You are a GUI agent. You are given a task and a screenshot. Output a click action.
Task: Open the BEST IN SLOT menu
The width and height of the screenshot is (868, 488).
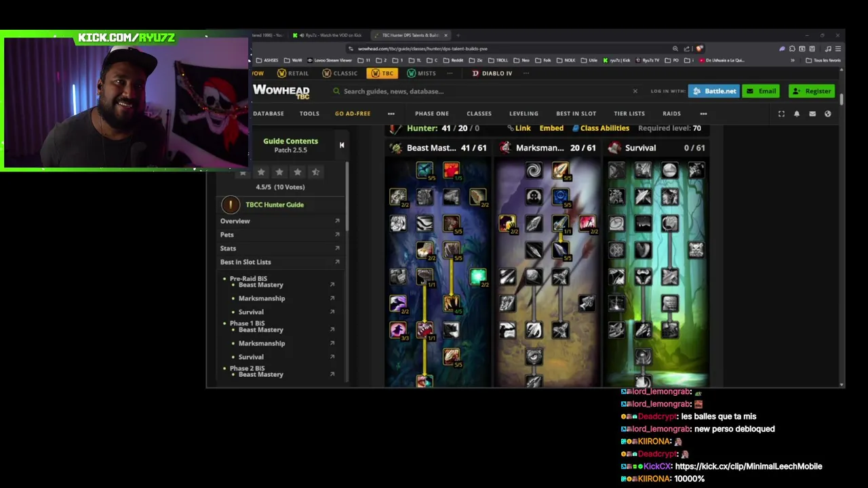576,114
